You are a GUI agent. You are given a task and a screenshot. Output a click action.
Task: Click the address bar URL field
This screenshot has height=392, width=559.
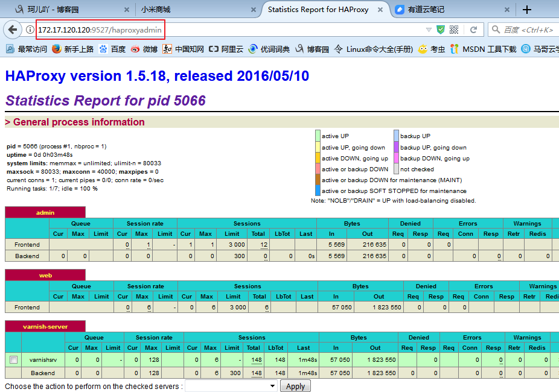(121, 28)
